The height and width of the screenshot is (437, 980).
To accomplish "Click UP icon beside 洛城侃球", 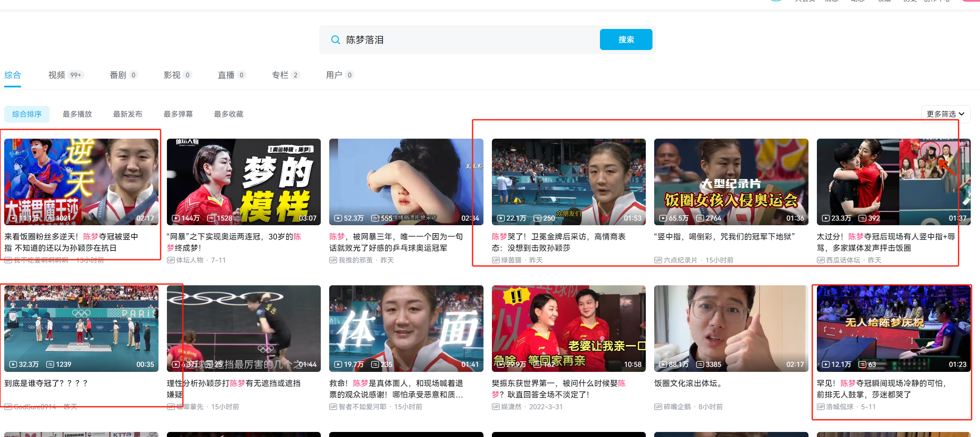I will 821,407.
